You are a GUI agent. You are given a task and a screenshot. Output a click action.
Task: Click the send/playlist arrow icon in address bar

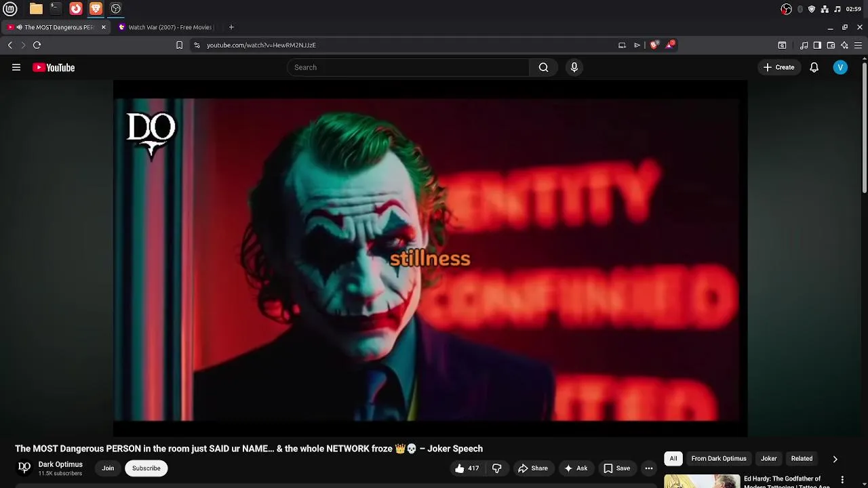pos(637,45)
